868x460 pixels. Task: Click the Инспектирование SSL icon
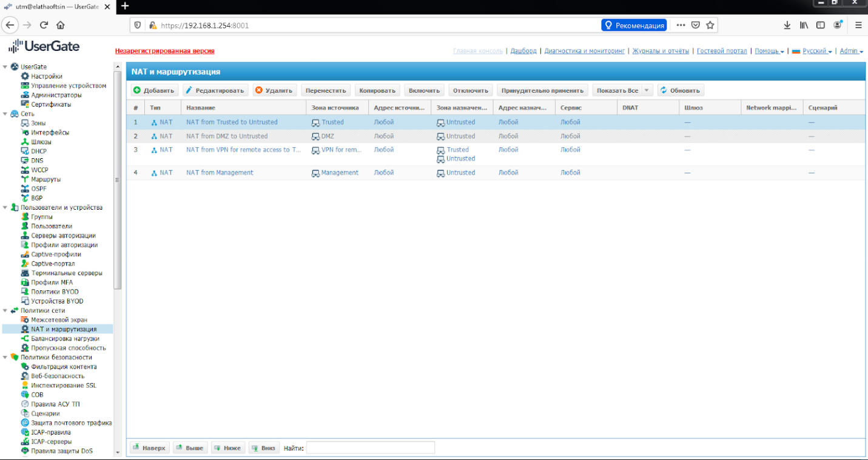[25, 385]
